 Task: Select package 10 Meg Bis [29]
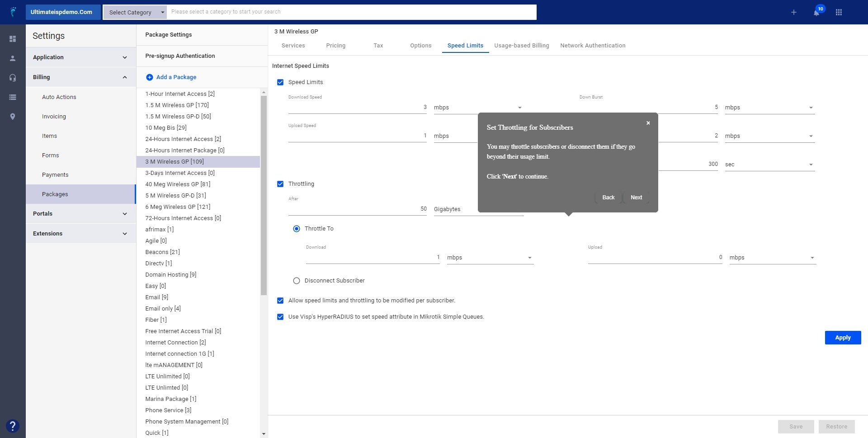[198, 128]
